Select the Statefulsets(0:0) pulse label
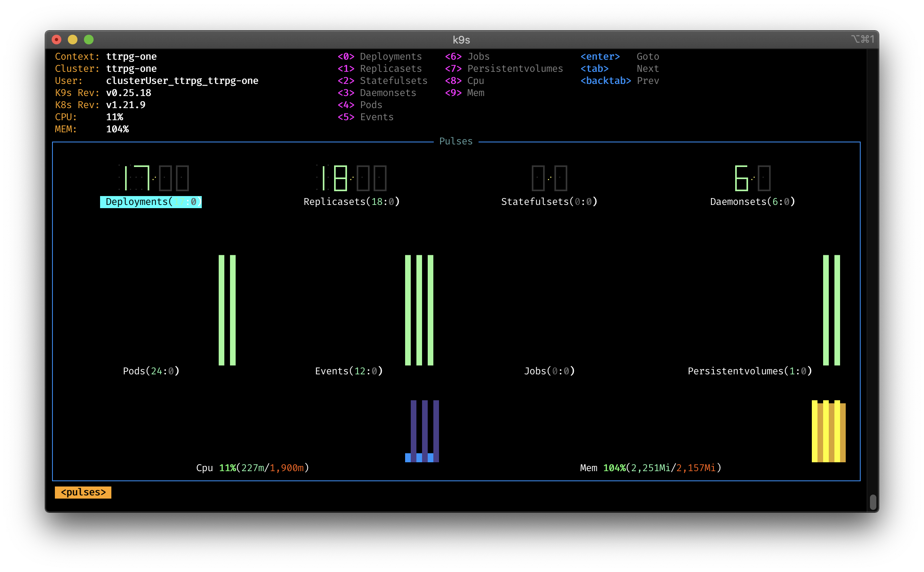924x572 pixels. 549,202
